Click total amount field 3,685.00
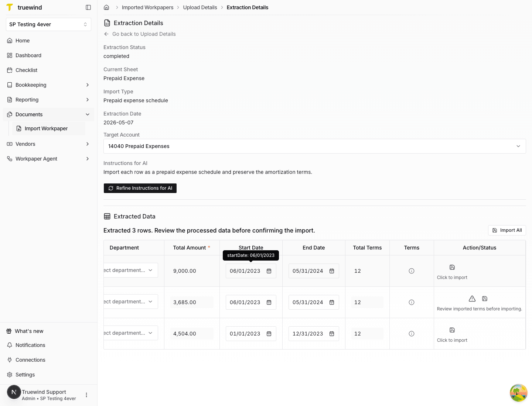 192,302
